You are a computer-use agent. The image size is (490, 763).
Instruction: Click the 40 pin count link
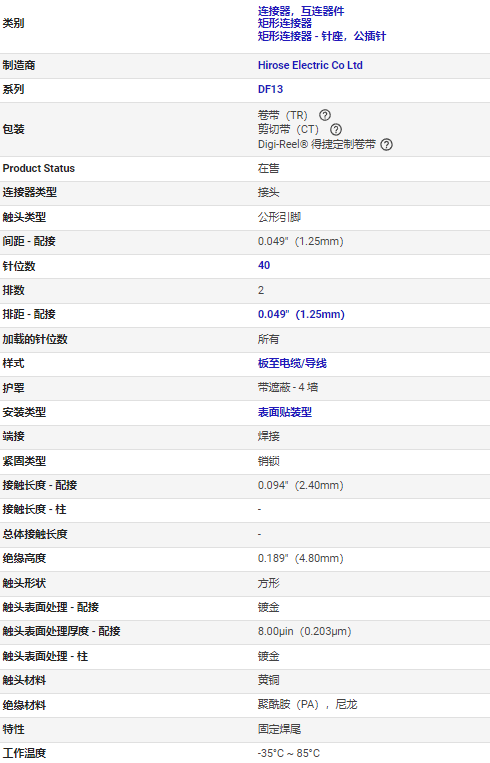(264, 265)
